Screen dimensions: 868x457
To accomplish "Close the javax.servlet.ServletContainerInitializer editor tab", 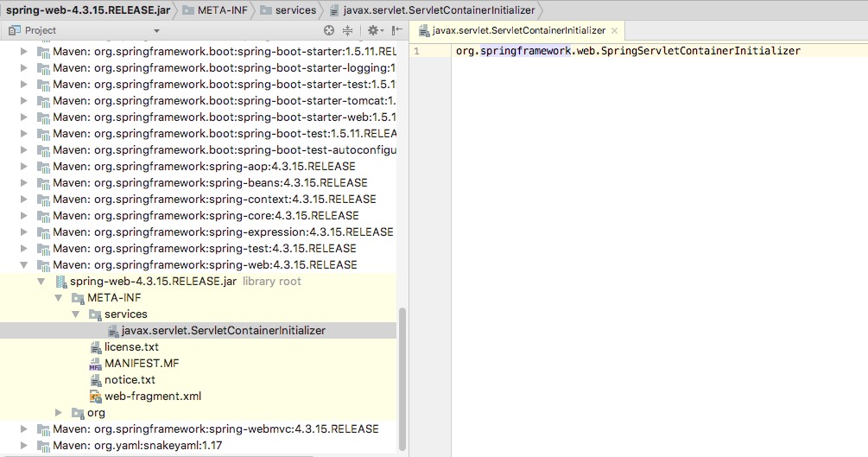I will pyautogui.click(x=614, y=31).
